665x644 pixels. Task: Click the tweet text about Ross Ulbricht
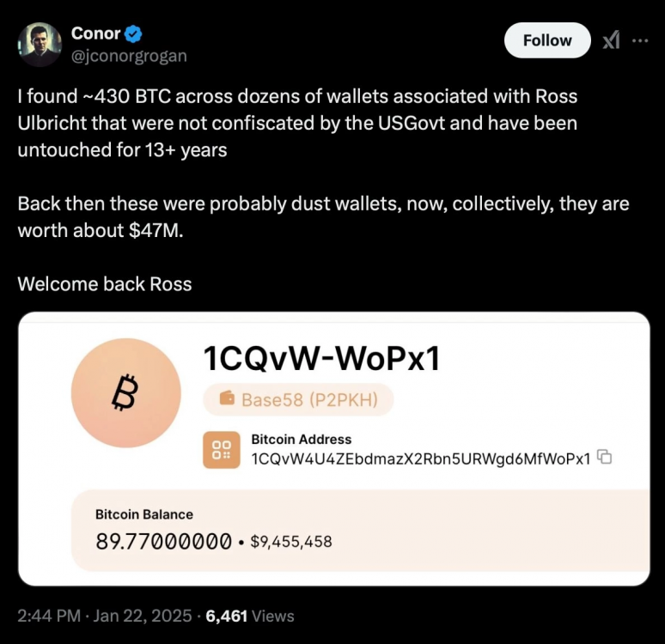tap(297, 123)
